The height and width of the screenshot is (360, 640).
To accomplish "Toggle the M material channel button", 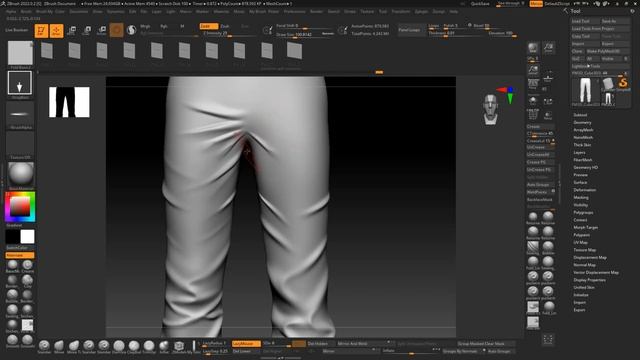I will [182, 26].
